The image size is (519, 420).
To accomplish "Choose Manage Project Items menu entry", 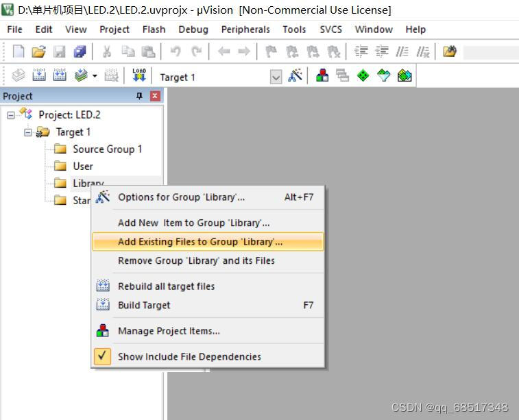I will click(x=208, y=331).
